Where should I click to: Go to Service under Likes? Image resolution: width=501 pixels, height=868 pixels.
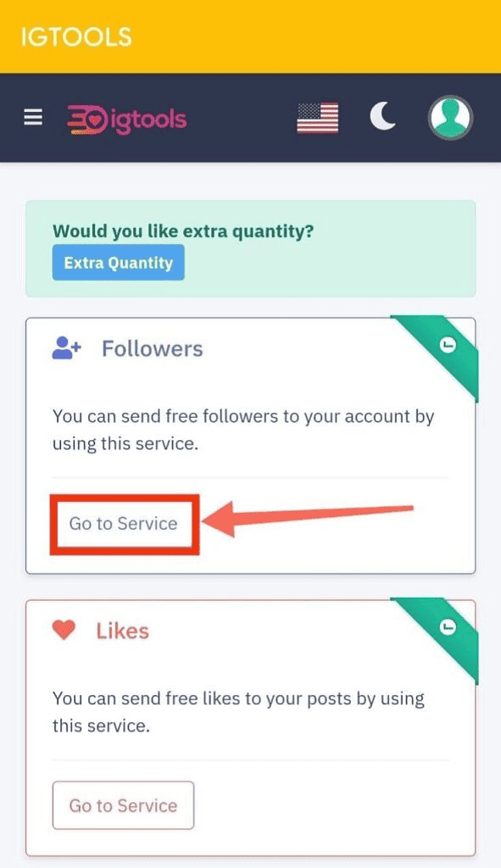pos(124,805)
